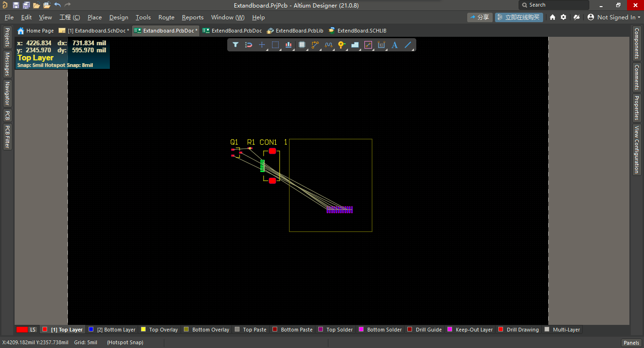Click the yellow Top Overlay color swatch
This screenshot has width=644, height=348.
pos(143,329)
